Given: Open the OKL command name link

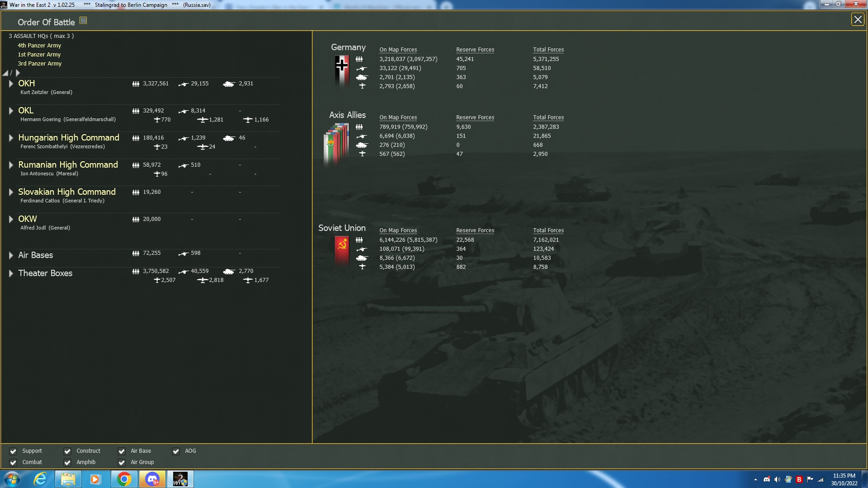Looking at the screenshot, I should click(26, 111).
